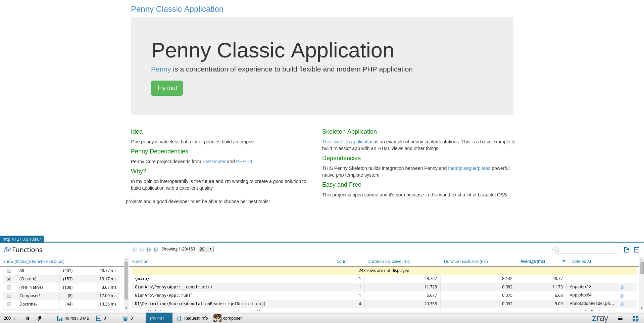Go to last page of function results
Viewport: 644px width, 323px height.
155,249
